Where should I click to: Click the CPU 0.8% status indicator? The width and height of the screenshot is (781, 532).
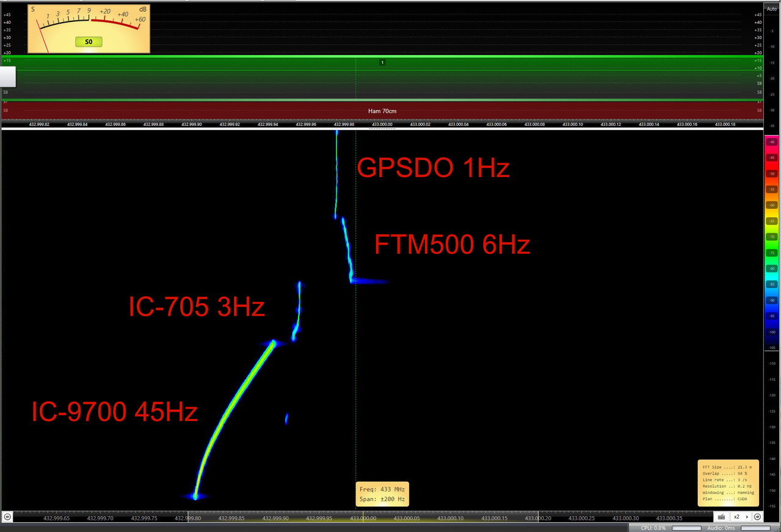pos(654,528)
